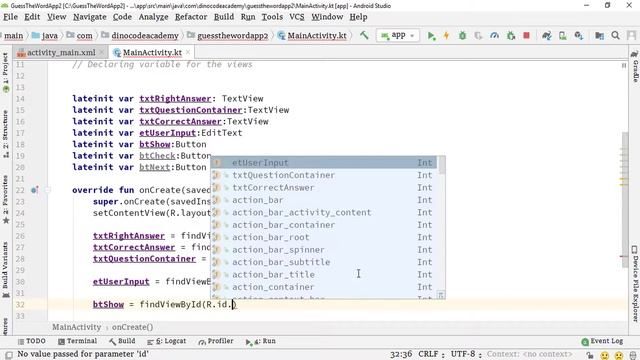Select txtQuestionContainer completion suggestion
This screenshot has width=640, height=360.
pos(324,175)
